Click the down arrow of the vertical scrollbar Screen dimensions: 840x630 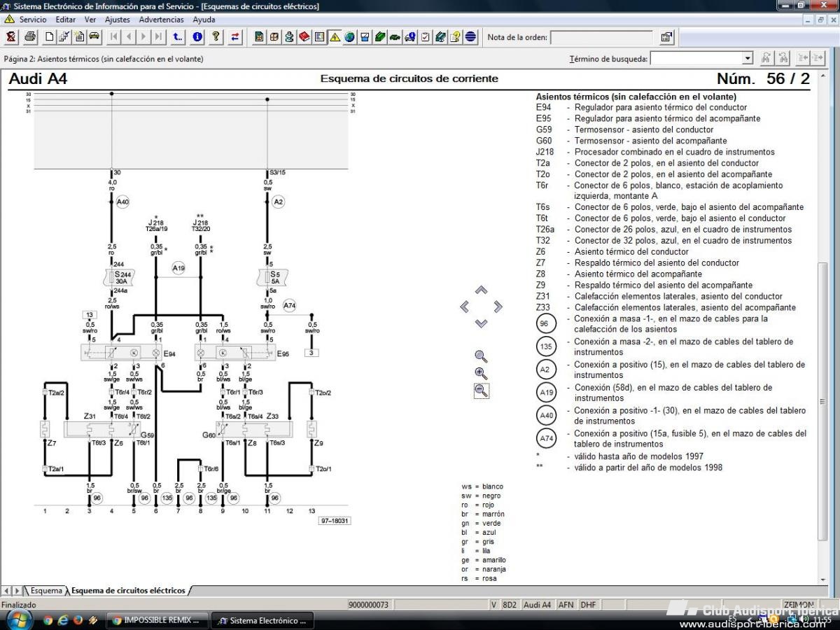click(822, 580)
